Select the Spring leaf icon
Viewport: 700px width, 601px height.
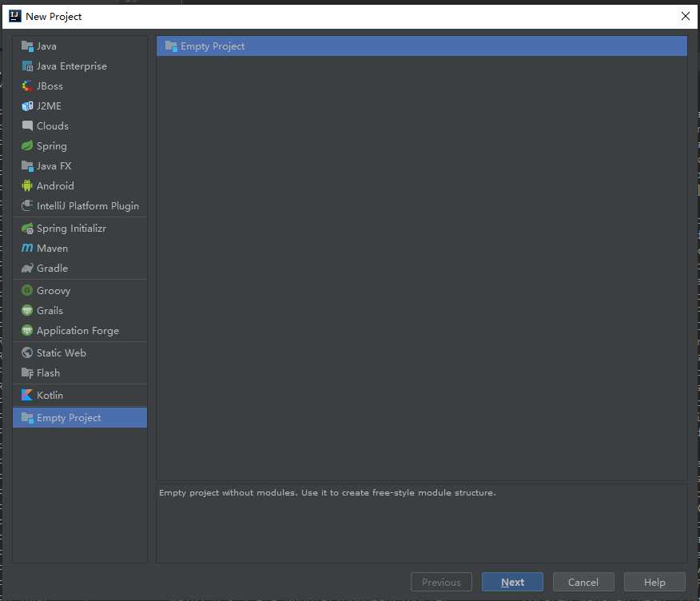27,146
